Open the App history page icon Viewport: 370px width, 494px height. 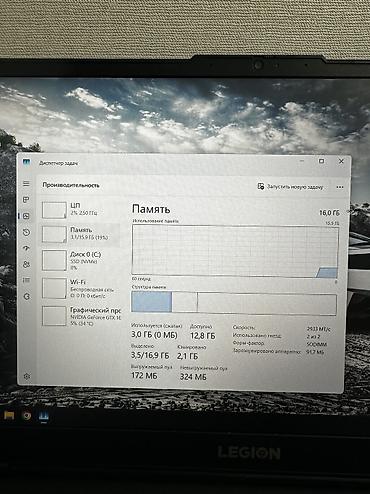pos(26,232)
